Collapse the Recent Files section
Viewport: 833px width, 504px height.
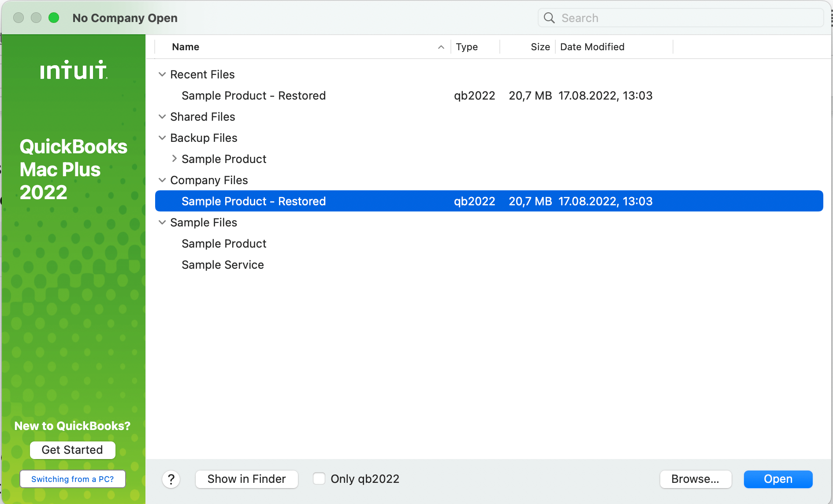tap(162, 74)
